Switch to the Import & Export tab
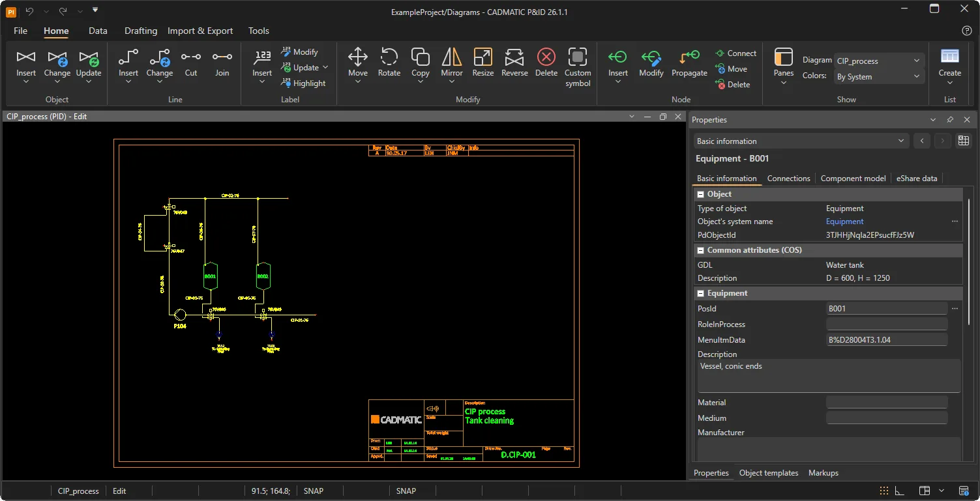This screenshot has height=501, width=980. pyautogui.click(x=200, y=31)
